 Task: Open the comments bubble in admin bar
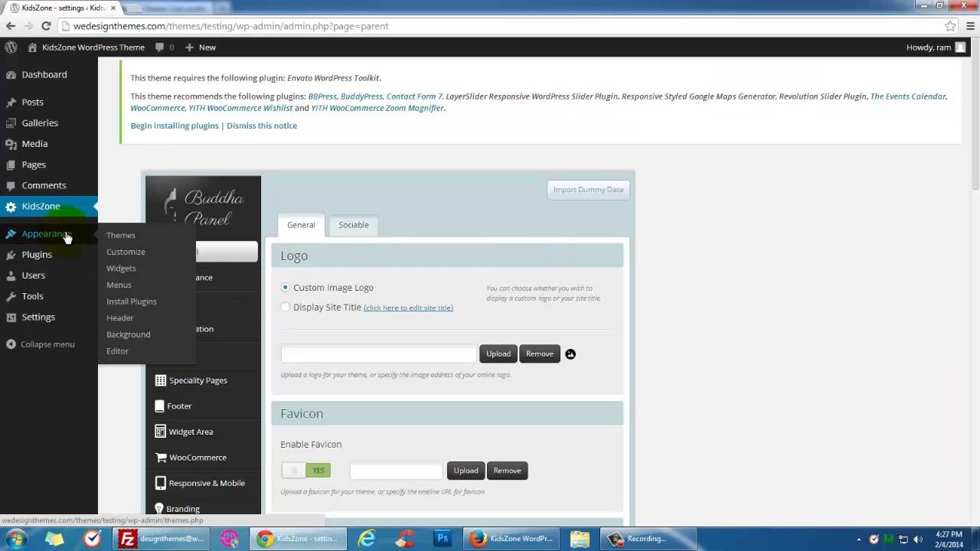(x=159, y=47)
